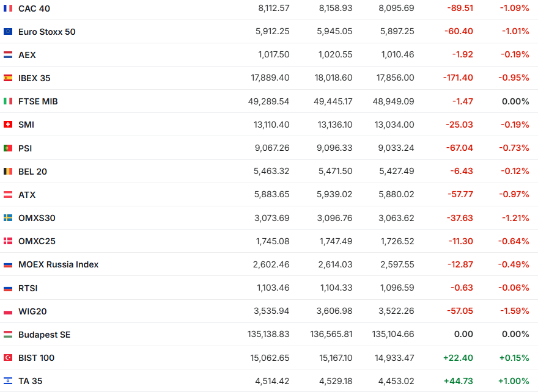The image size is (538, 392).
Task: Open the OMXS30 index link
Action: pos(37,218)
